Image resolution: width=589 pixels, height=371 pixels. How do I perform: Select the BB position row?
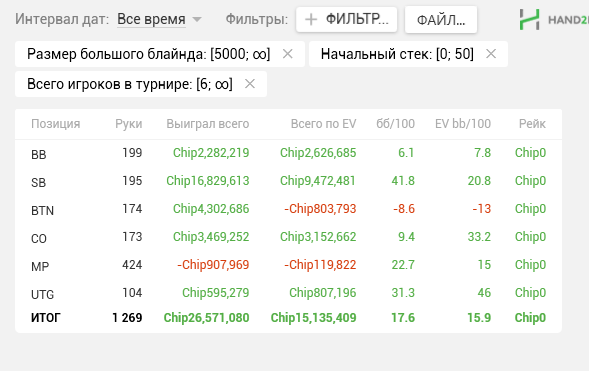tap(288, 153)
